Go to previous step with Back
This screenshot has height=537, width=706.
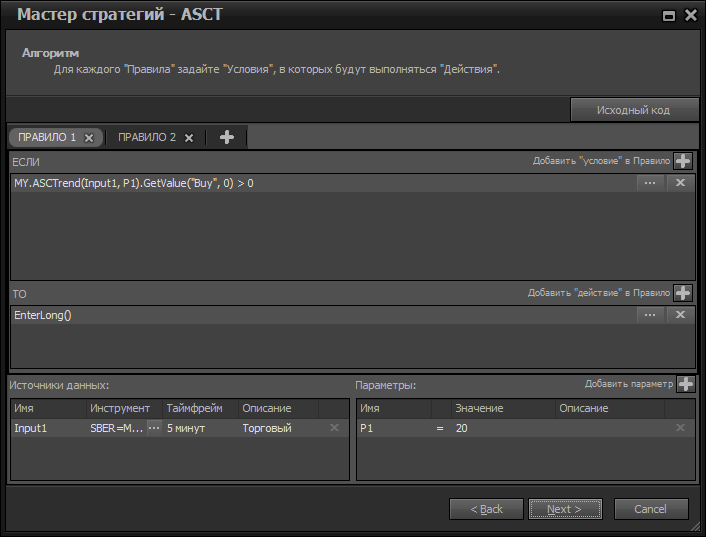pos(487,509)
